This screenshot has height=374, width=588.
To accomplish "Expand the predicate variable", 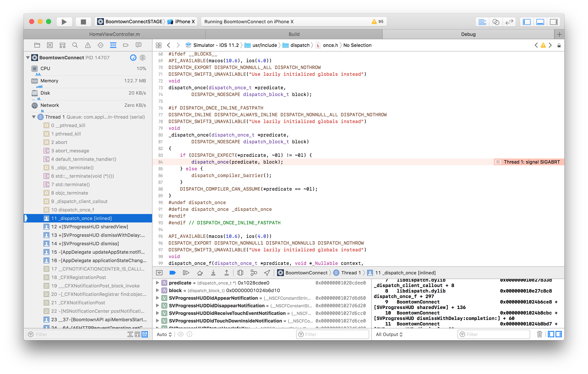I will click(x=158, y=283).
